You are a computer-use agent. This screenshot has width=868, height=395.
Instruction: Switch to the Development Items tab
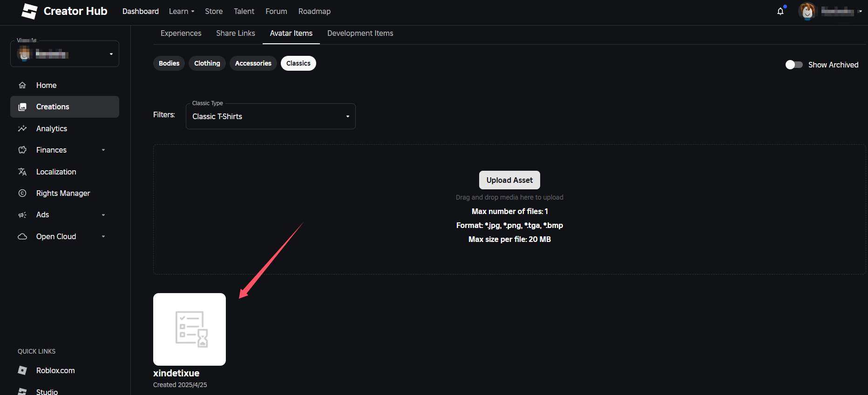tap(360, 33)
